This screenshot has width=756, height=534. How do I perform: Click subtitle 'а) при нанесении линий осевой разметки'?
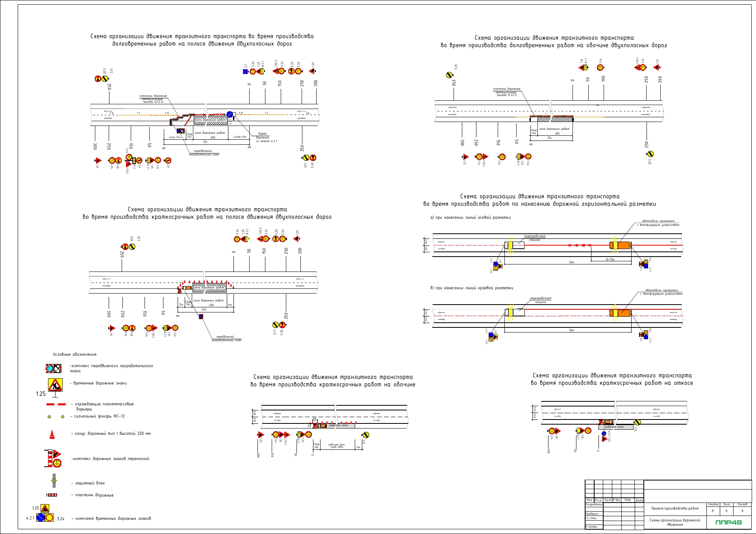471,218
